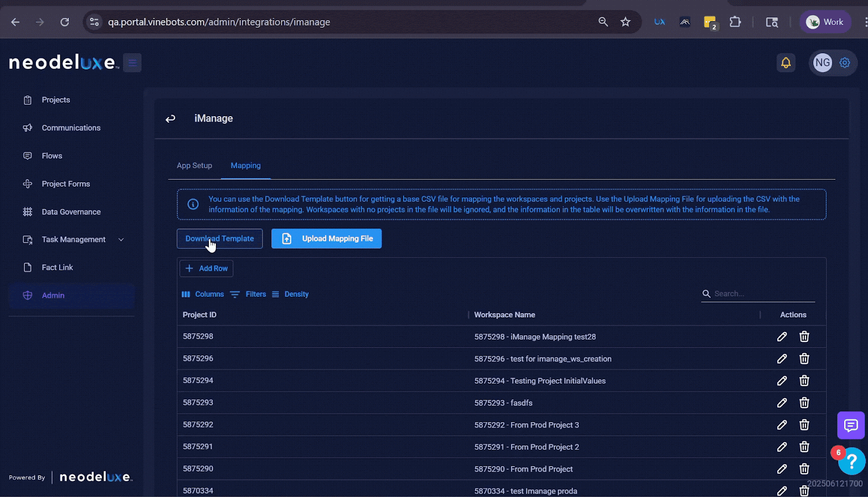The width and height of the screenshot is (868, 497).
Task: Open the help question mark bubble
Action: click(x=852, y=461)
